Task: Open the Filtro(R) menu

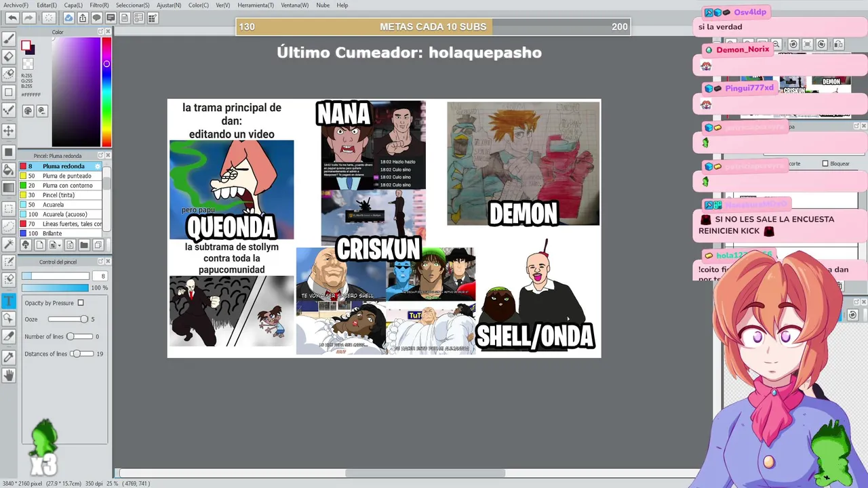Action: tap(99, 5)
